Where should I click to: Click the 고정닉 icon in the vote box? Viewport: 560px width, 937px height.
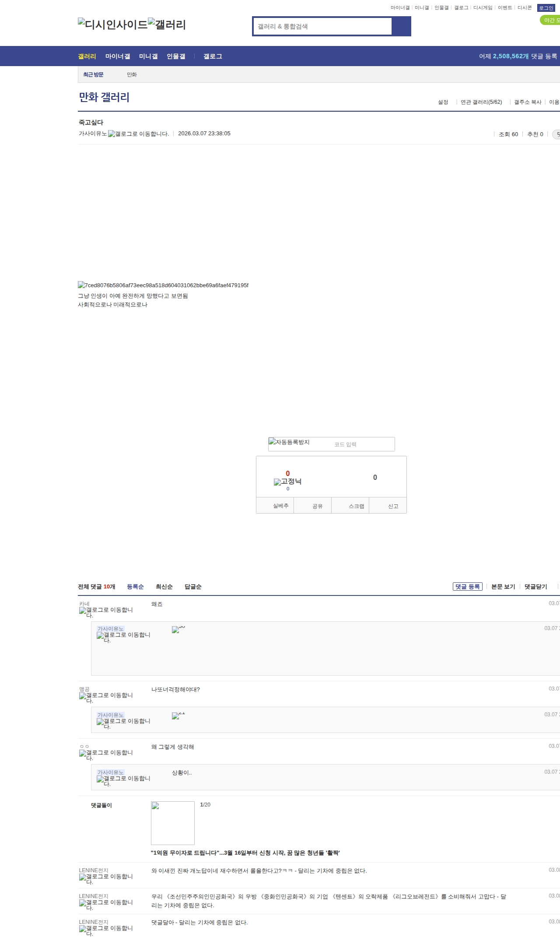coord(288,482)
